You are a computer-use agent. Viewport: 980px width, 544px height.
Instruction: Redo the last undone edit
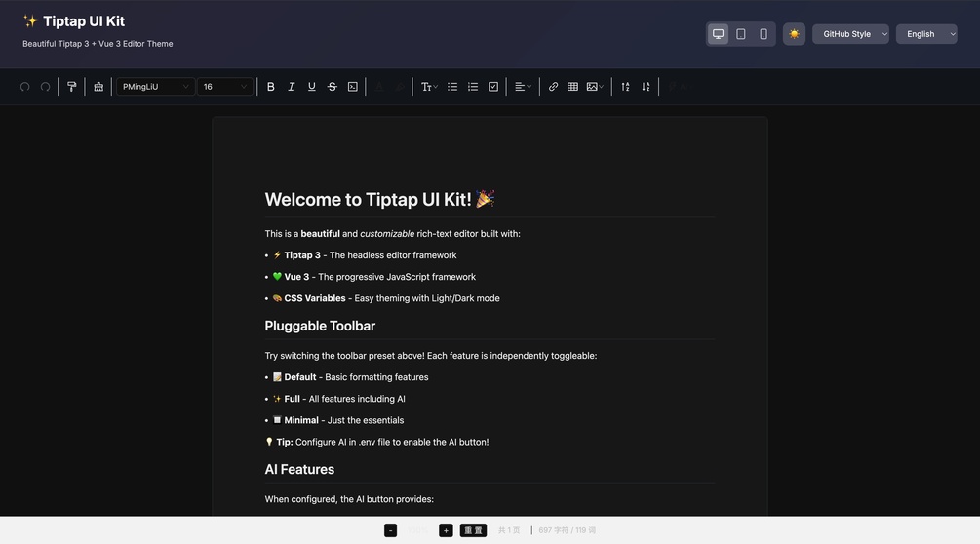(45, 87)
